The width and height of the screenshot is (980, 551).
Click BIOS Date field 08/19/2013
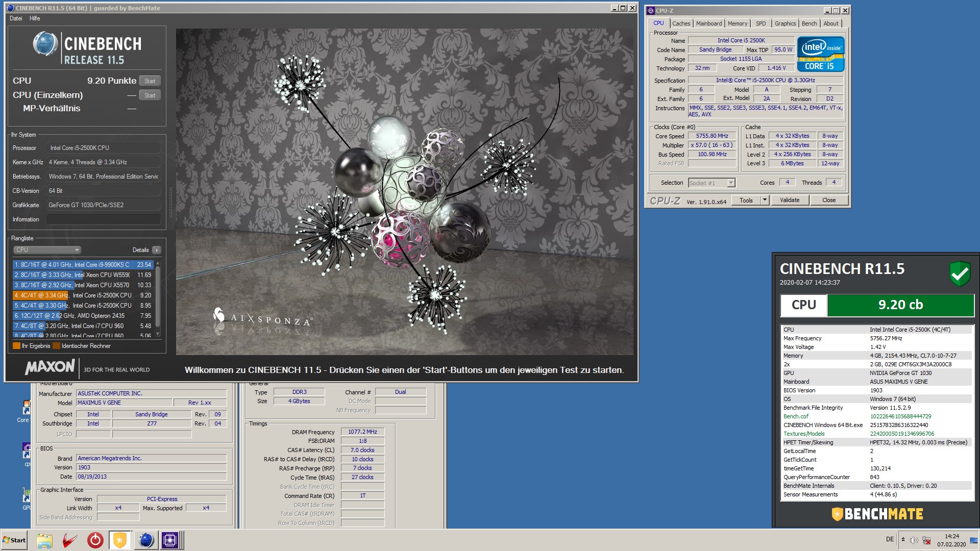[151, 477]
